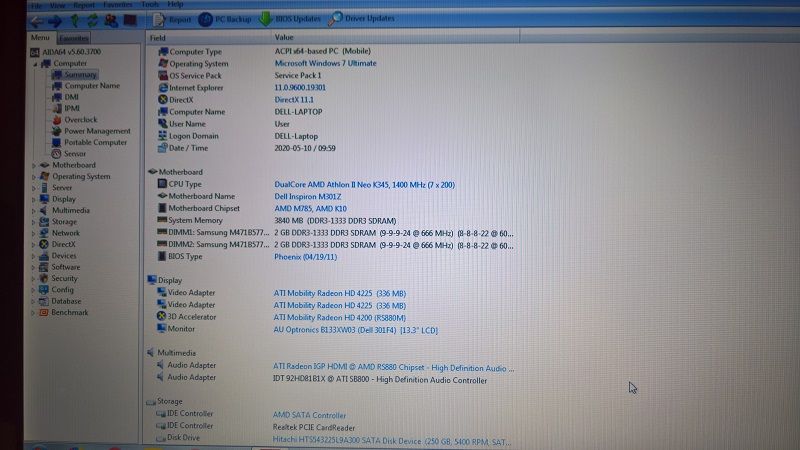Select Summary in the Computer tree
The image size is (800, 450).
[74, 74]
